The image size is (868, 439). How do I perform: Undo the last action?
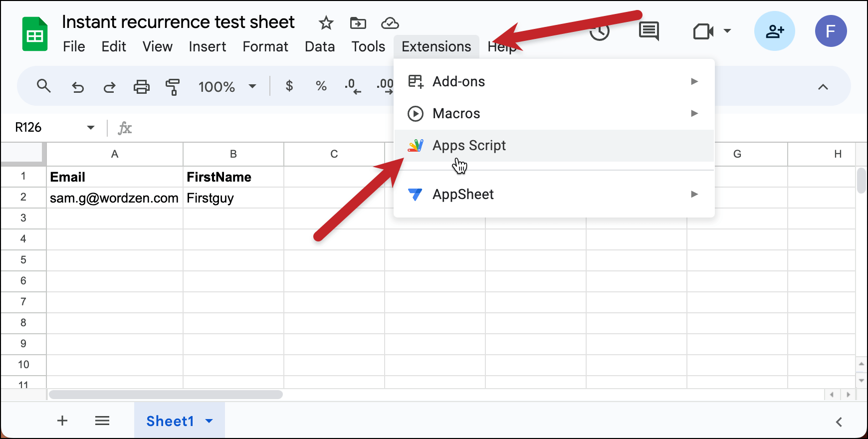click(78, 87)
